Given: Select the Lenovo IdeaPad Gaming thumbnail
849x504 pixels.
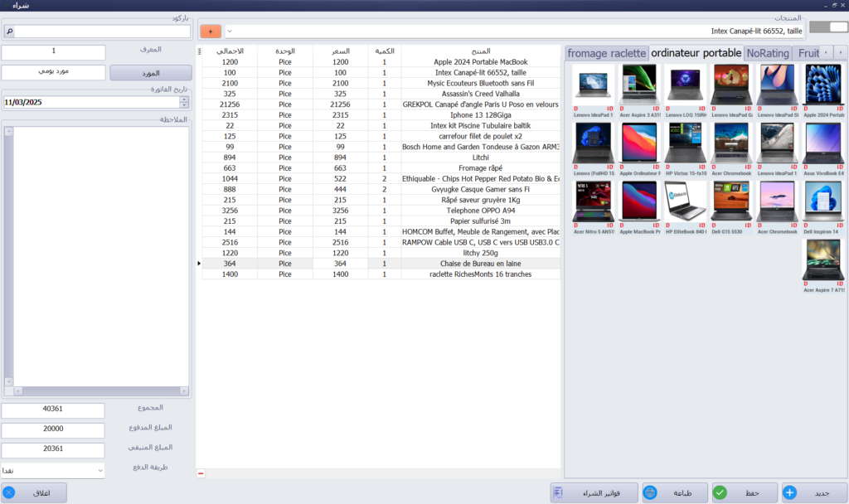Looking at the screenshot, I should click(x=731, y=91).
